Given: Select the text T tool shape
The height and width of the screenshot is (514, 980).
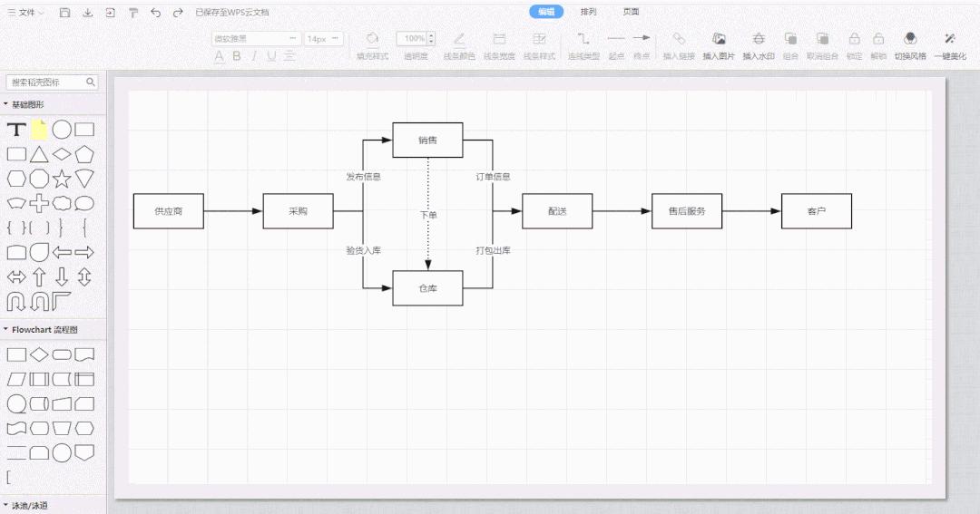Looking at the screenshot, I should [x=16, y=130].
